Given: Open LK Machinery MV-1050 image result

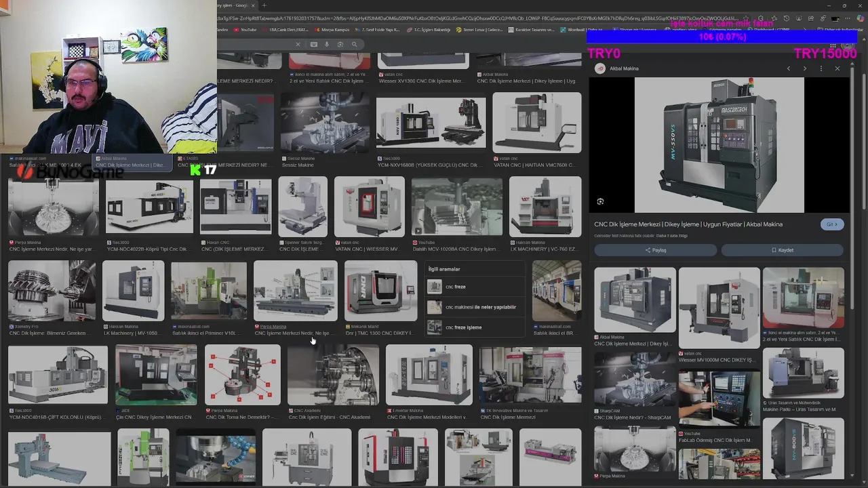Looking at the screenshot, I should point(133,291).
